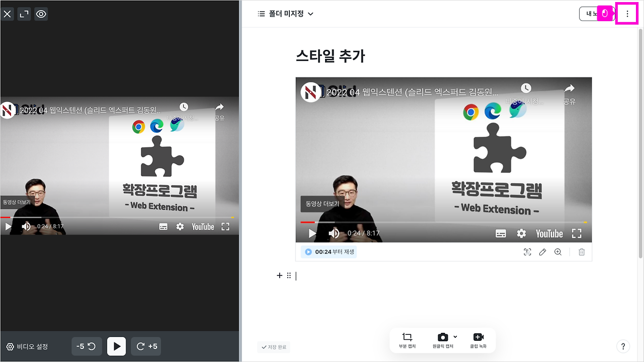Mute the YouTube player volume
Image resolution: width=644 pixels, height=362 pixels.
tap(334, 233)
